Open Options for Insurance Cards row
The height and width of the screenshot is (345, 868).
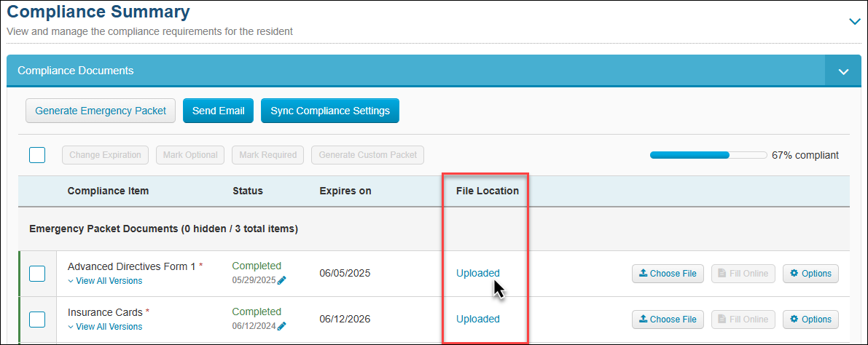pos(810,320)
